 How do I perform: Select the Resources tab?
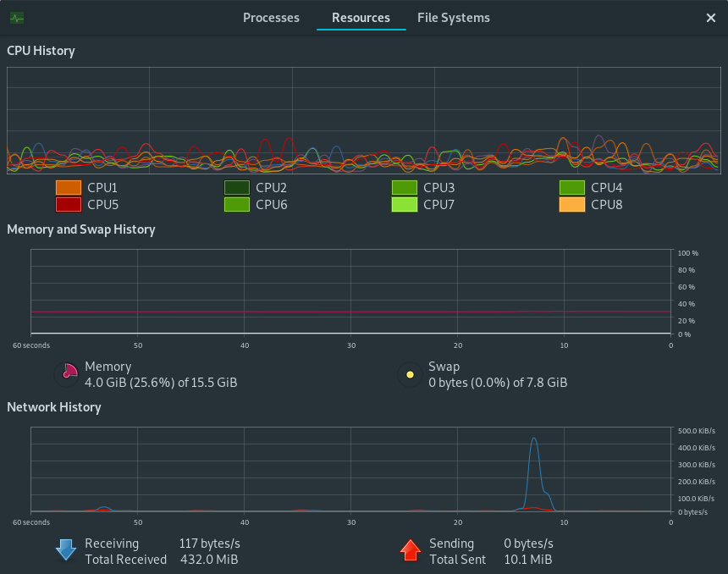pos(361,18)
